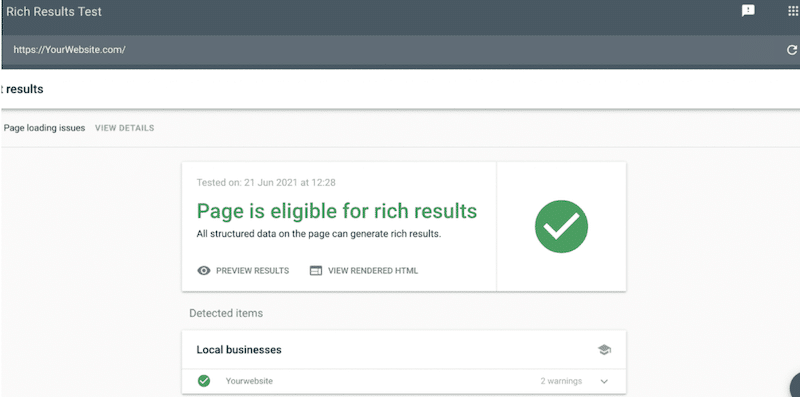Expand the Yourwebsite item chevron
The image size is (800, 397).
[604, 381]
